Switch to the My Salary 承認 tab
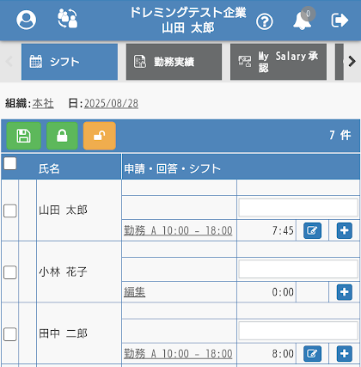Image resolution: width=361 pixels, height=367 pixels. pyautogui.click(x=278, y=62)
